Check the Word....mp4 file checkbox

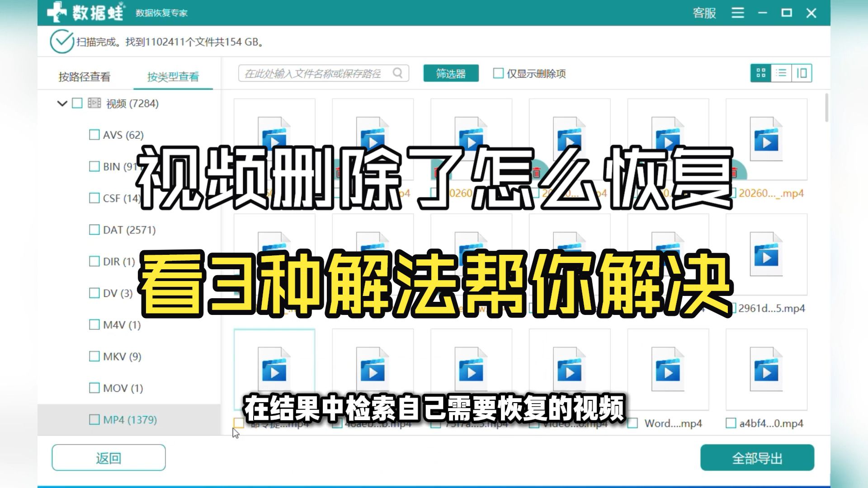pyautogui.click(x=633, y=423)
